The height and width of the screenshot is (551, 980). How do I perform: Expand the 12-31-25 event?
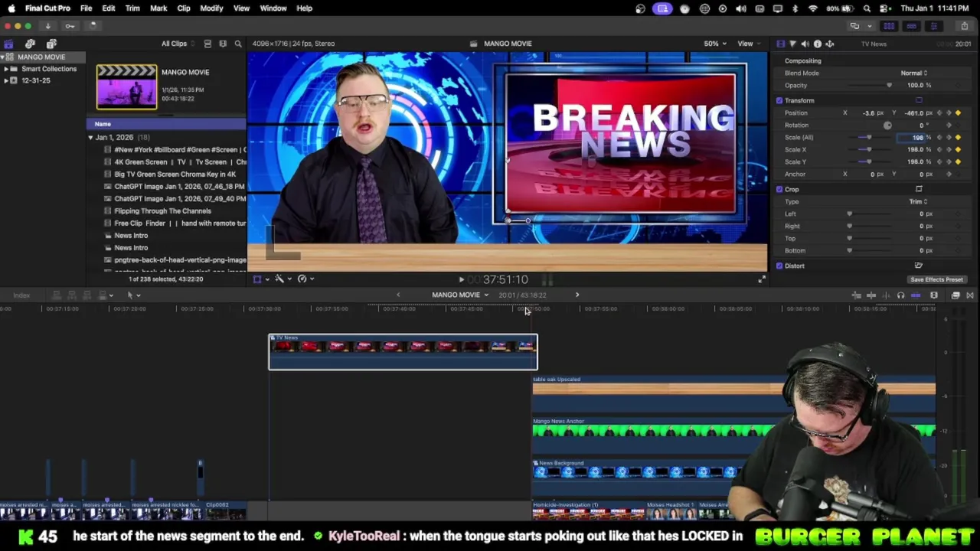[x=6, y=80]
